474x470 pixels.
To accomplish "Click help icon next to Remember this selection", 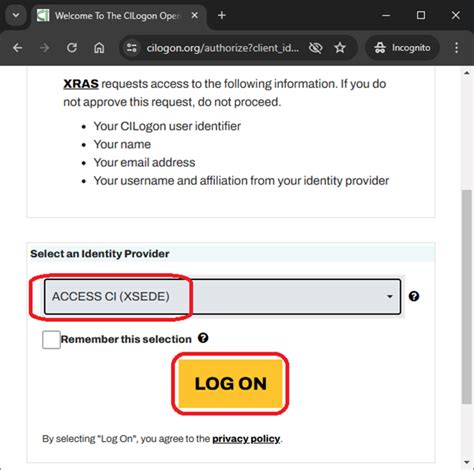I will point(203,338).
